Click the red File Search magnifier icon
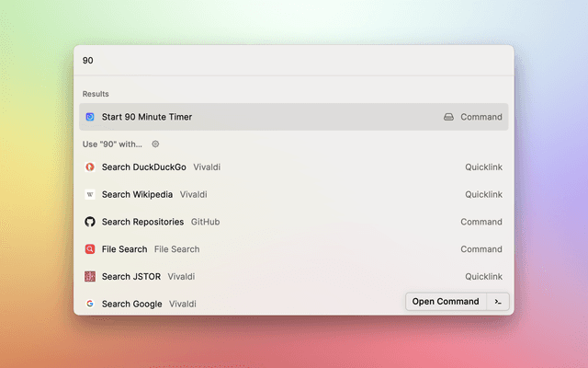Viewport: 588px width, 368px height. [90, 249]
